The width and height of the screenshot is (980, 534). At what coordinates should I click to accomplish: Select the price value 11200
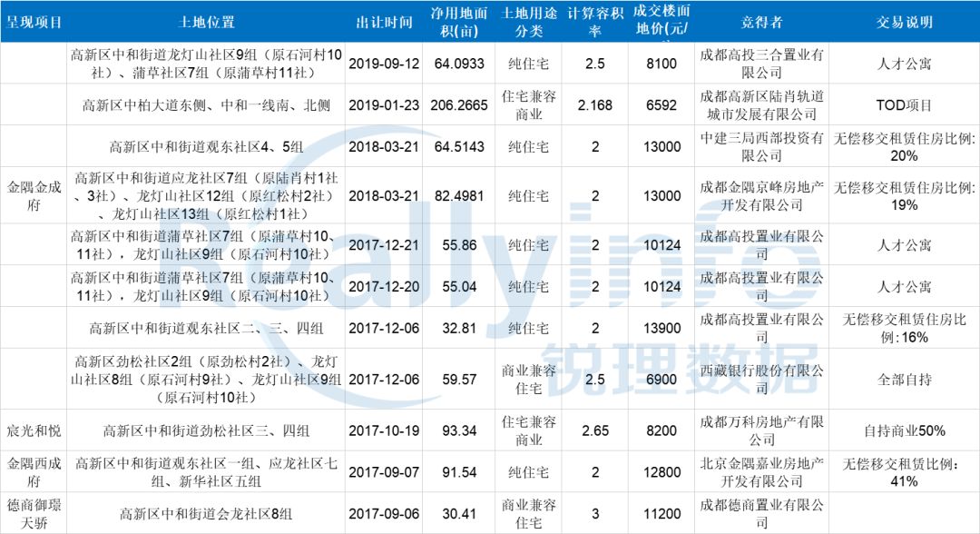(661, 514)
